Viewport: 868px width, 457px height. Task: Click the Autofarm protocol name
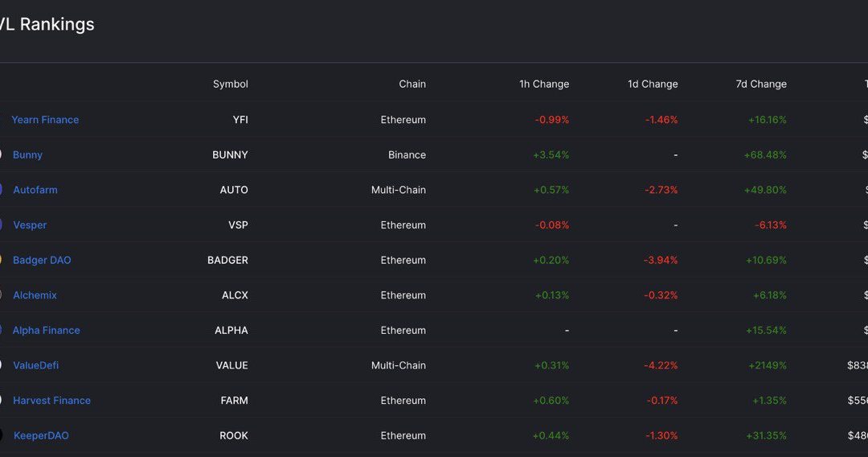pos(35,189)
